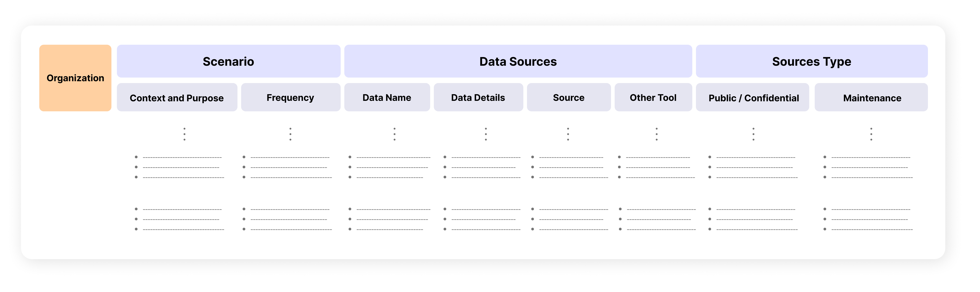980x292 pixels.
Task: Select the Maintenance column header
Action: 872,98
